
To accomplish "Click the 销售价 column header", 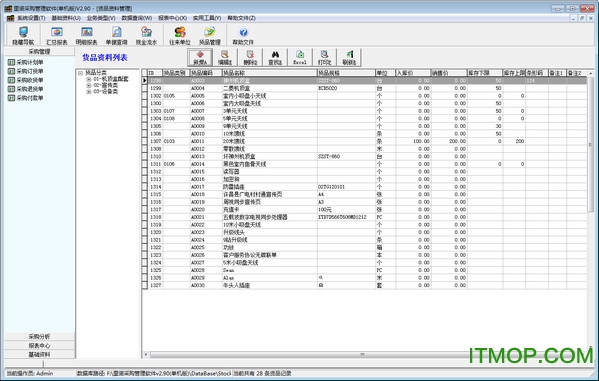I will (448, 73).
